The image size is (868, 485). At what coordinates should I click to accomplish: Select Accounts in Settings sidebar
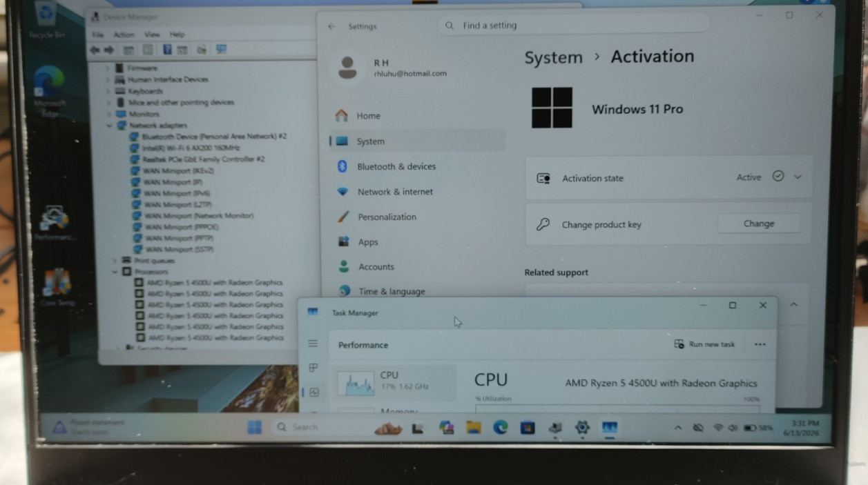point(417,267)
